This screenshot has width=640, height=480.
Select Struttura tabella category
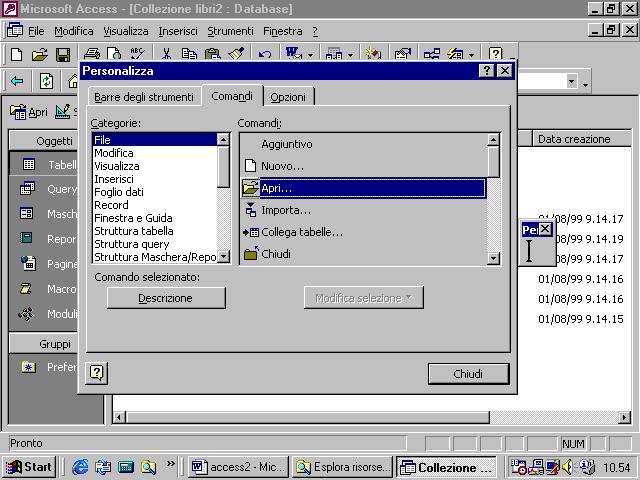click(155, 231)
